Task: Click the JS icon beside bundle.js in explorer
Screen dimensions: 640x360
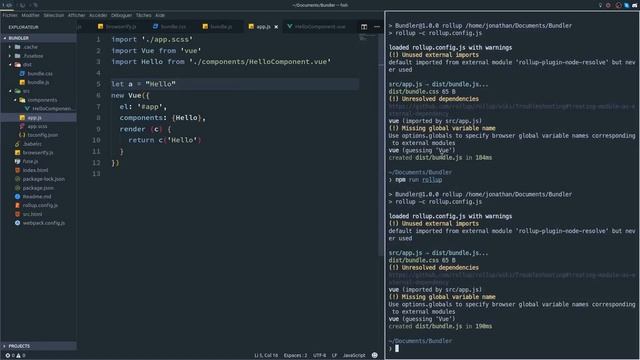Action: [x=22, y=82]
